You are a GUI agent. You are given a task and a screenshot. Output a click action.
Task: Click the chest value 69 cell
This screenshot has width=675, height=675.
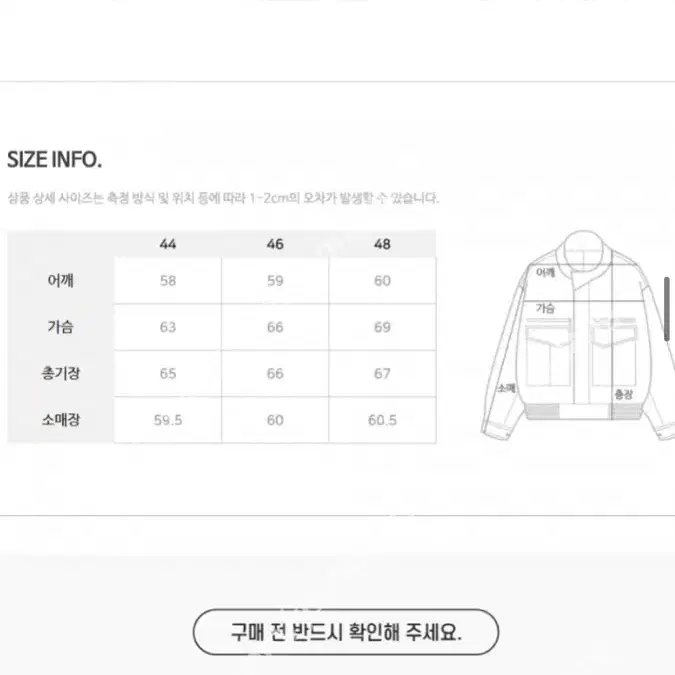[382, 327]
